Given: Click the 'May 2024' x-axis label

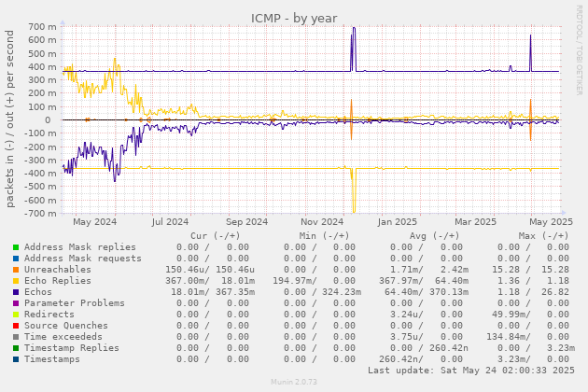Looking at the screenshot, I should 95,222.
